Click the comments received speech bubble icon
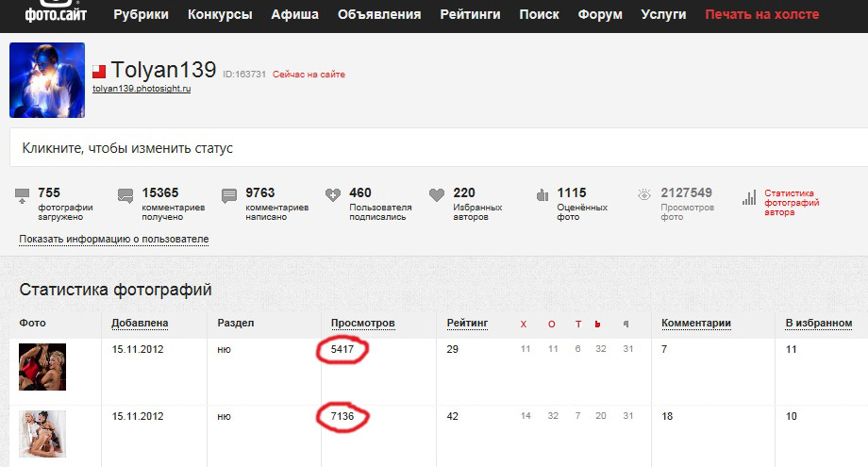The image size is (868, 467). pos(125,196)
